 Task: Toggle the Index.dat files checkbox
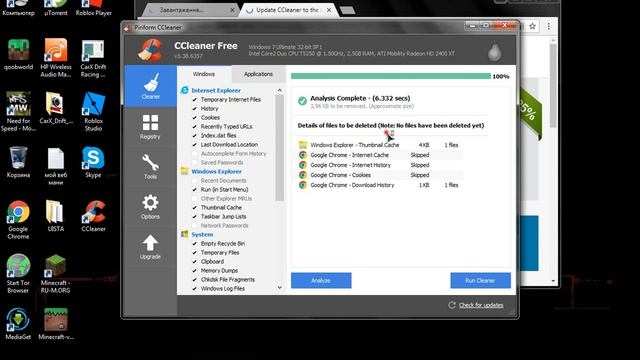click(194, 136)
